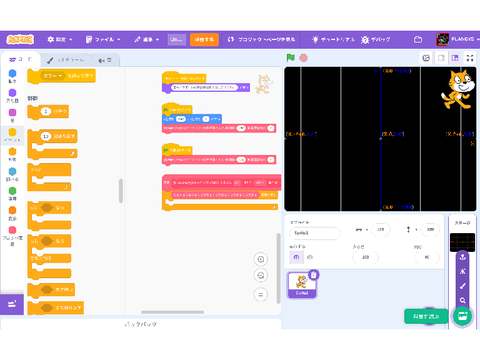Open My Stuff folder icon
This screenshot has width=480, height=360.
pyautogui.click(x=418, y=39)
